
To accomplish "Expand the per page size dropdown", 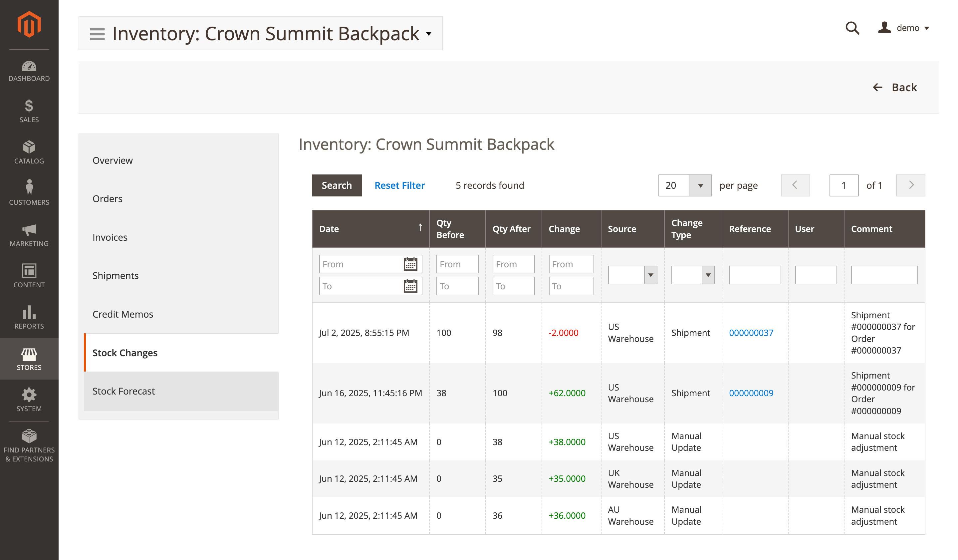I will click(700, 185).
